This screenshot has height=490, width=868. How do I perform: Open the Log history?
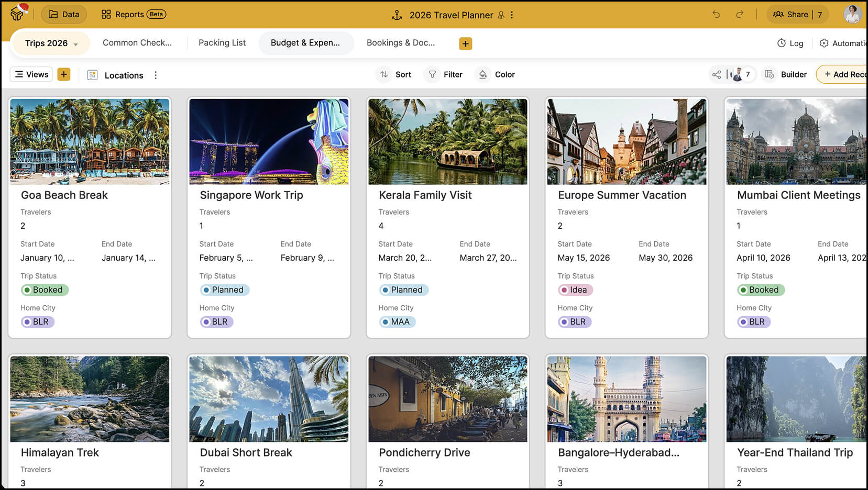tap(790, 43)
